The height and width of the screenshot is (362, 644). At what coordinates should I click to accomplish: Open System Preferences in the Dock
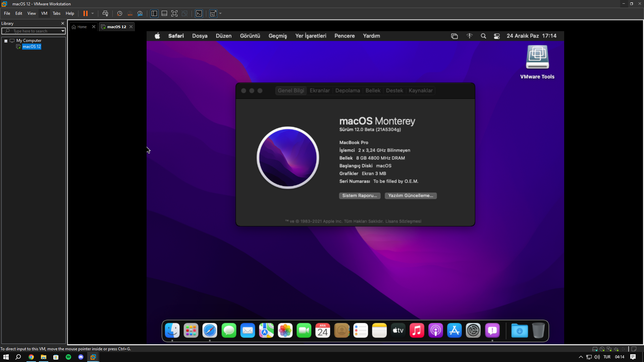tap(473, 331)
